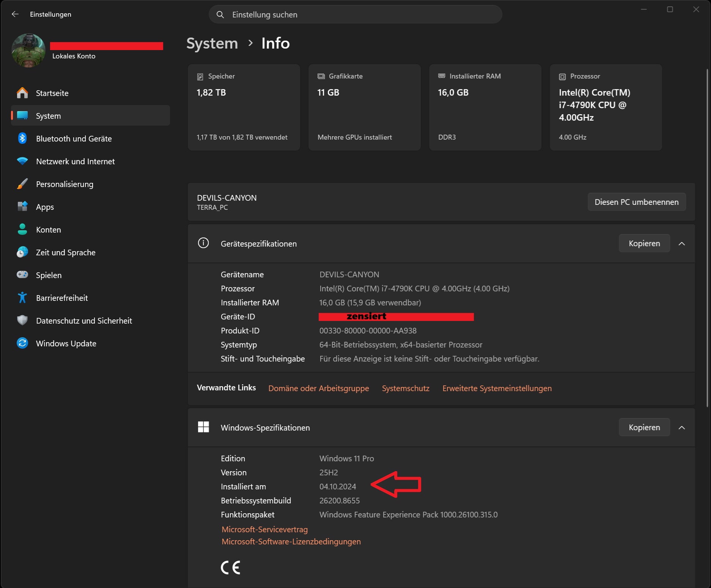This screenshot has height=588, width=711.
Task: Maximize the Einstellungen window
Action: pos(670,9)
